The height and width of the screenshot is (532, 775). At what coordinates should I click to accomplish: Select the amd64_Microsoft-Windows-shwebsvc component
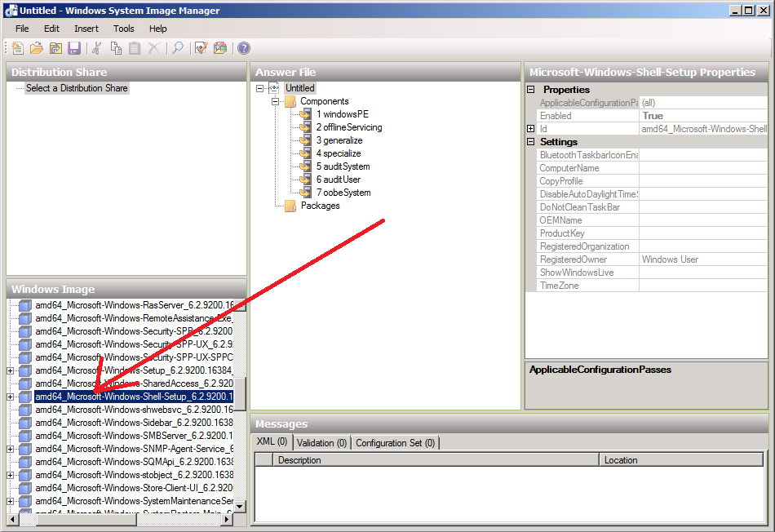pos(134,410)
